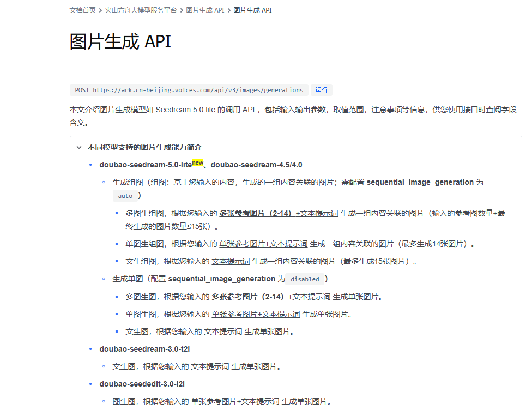Image resolution: width=532 pixels, height=410 pixels.
Task: Click underlined 文本提示词 in the 文生图 row under 生成单图
Action: 223,332
